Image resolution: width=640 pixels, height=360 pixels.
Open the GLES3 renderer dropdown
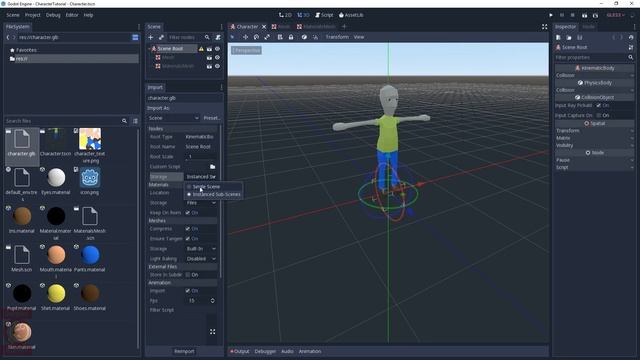616,15
